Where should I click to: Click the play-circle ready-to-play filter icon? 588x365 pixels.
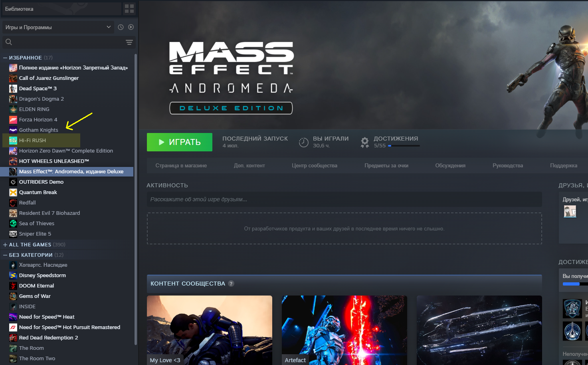coord(131,27)
